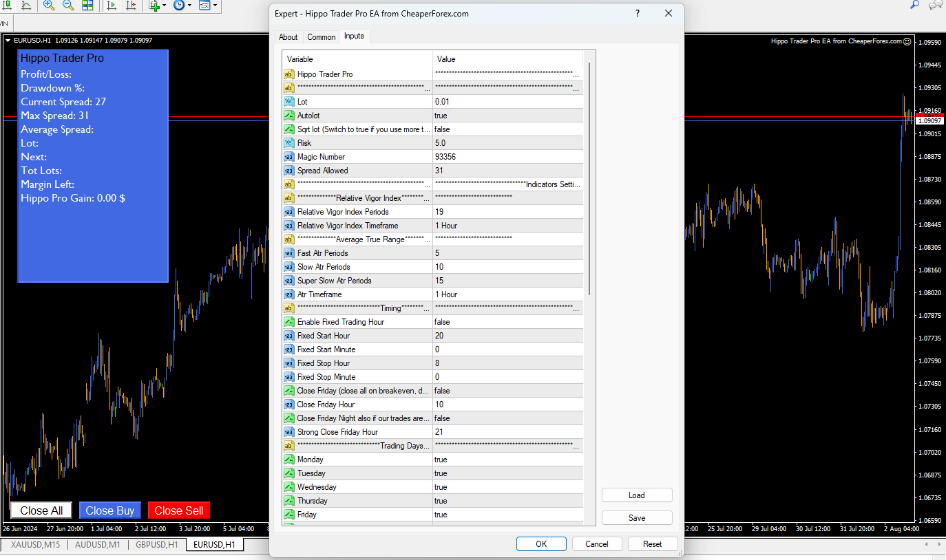Click the Cancel button
This screenshot has height=560, width=946.
(597, 544)
